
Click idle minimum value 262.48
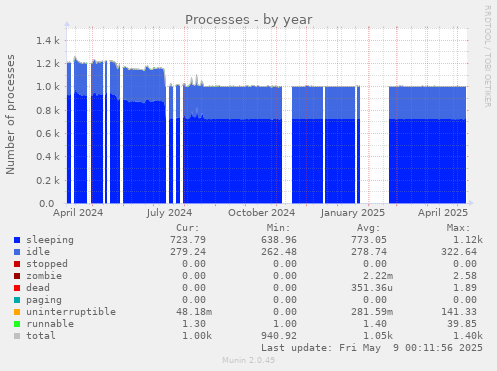point(279,252)
